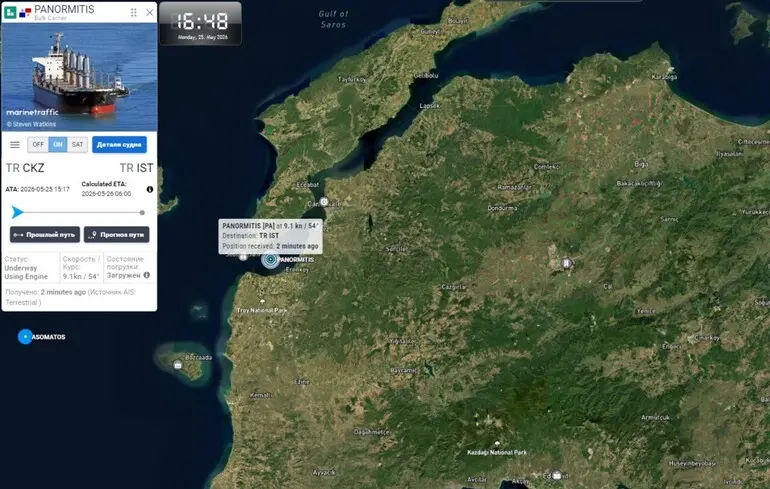This screenshot has width=770, height=489.
Task: Click the 16:48 clock widget
Action: [x=200, y=24]
